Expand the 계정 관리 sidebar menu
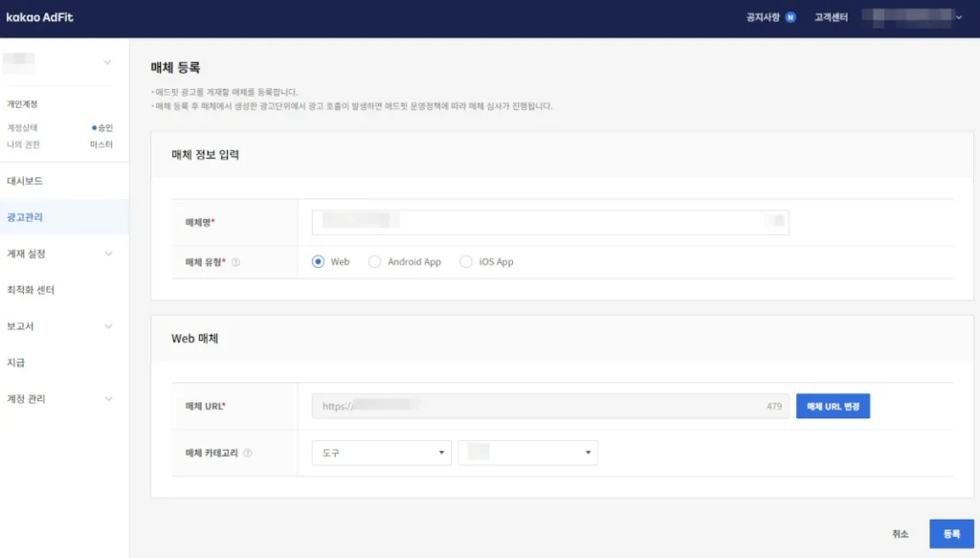This screenshot has width=980, height=558. 108,399
